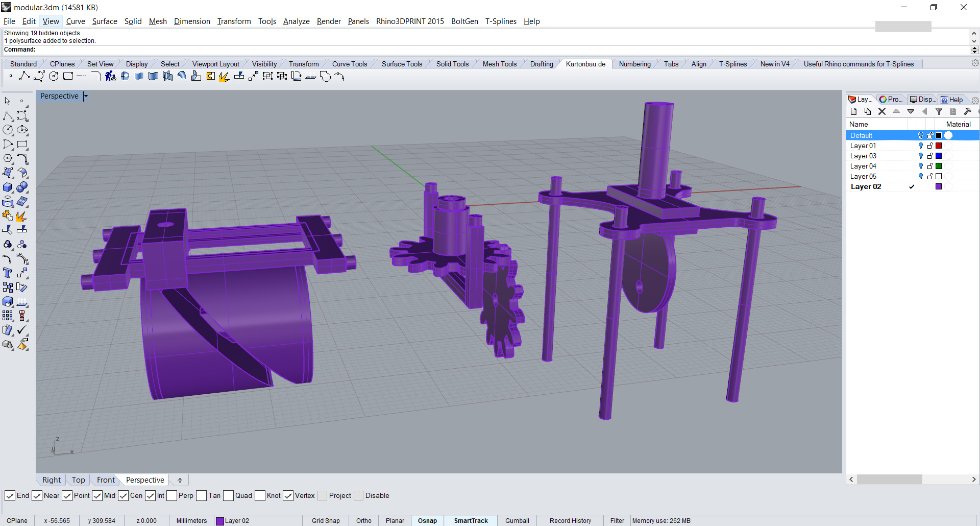The height and width of the screenshot is (526, 980).
Task: Click the layer filter funnel icon
Action: [x=939, y=111]
